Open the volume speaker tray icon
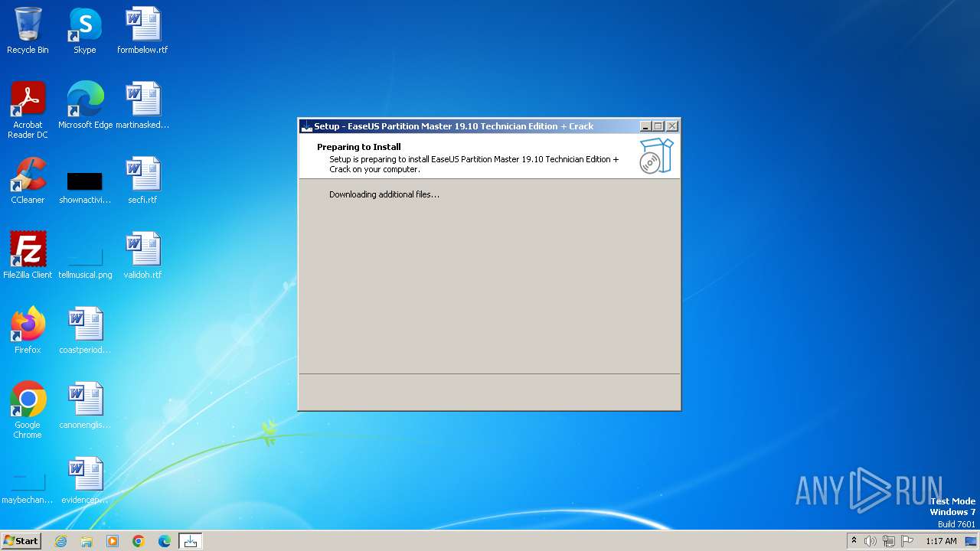 point(871,541)
